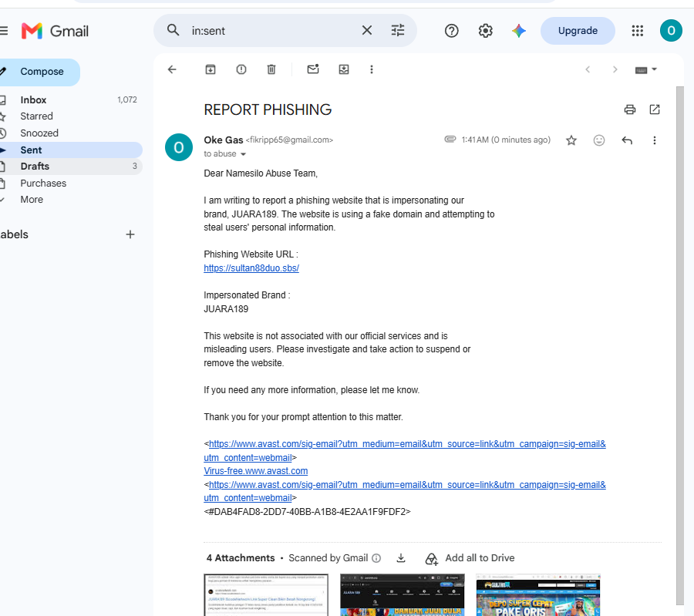Viewport: 694px width, 616px height.
Task: Open the Virus-free.www.avast.com link
Action: pyautogui.click(x=256, y=471)
